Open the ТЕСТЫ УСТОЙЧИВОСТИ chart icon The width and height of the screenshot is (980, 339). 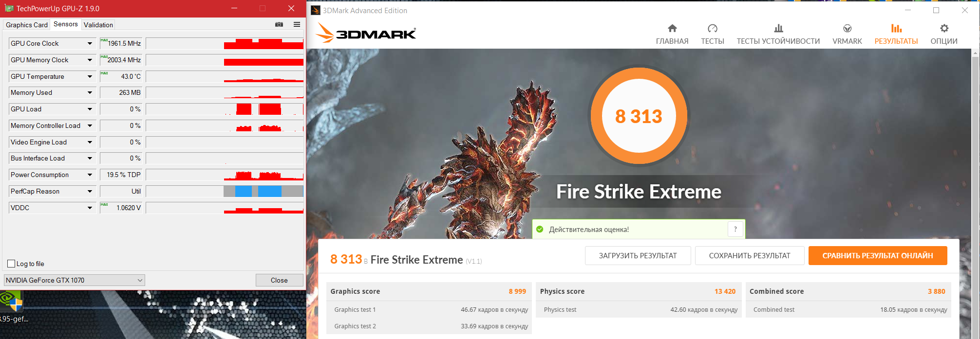778,28
